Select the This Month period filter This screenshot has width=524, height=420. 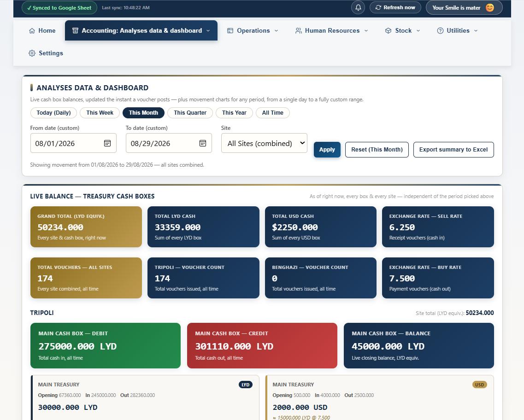point(143,113)
